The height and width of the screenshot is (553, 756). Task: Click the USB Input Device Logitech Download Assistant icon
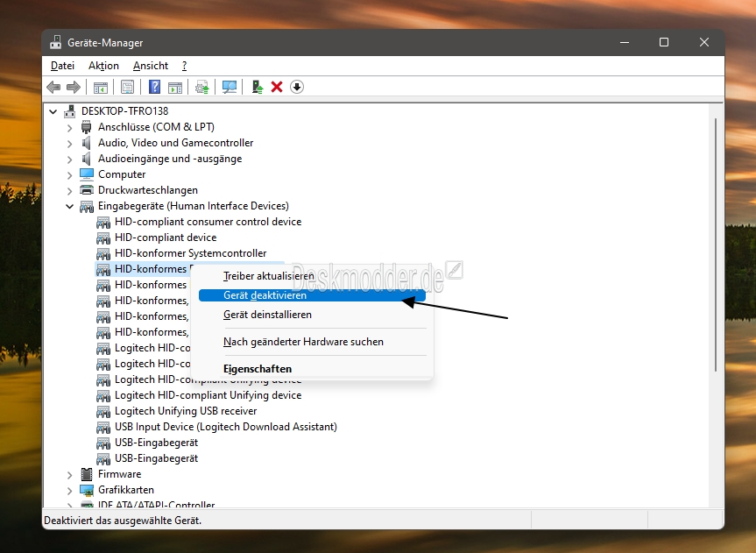(x=103, y=427)
